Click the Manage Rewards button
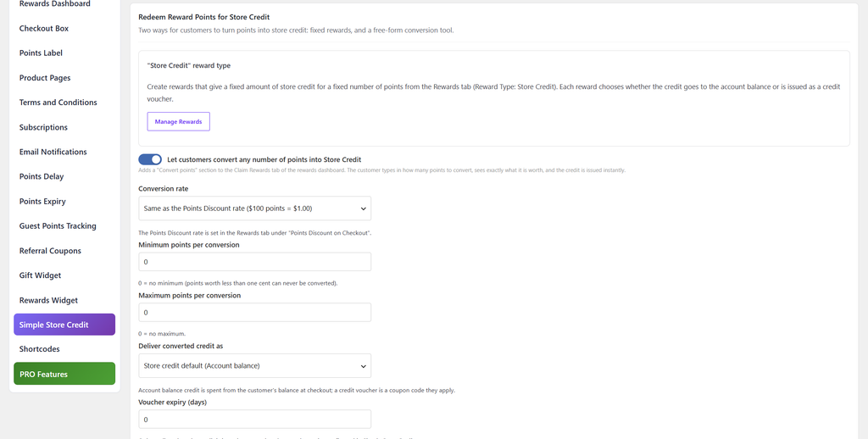This screenshot has width=868, height=439. coord(178,122)
